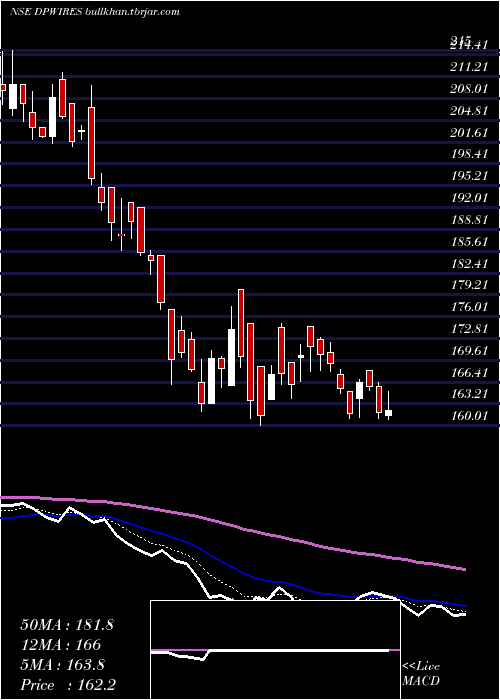Click the NSE DPWIRES chart title
This screenshot has width=500, height=700.
pyautogui.click(x=94, y=12)
